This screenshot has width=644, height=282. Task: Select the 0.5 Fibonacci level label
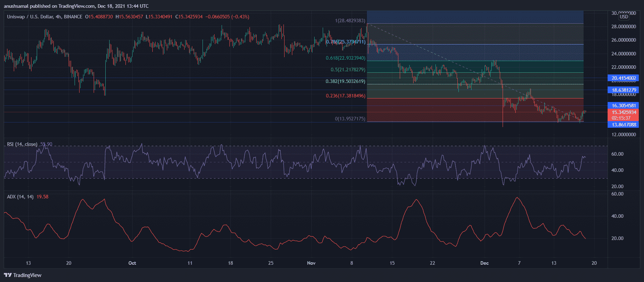pos(348,70)
